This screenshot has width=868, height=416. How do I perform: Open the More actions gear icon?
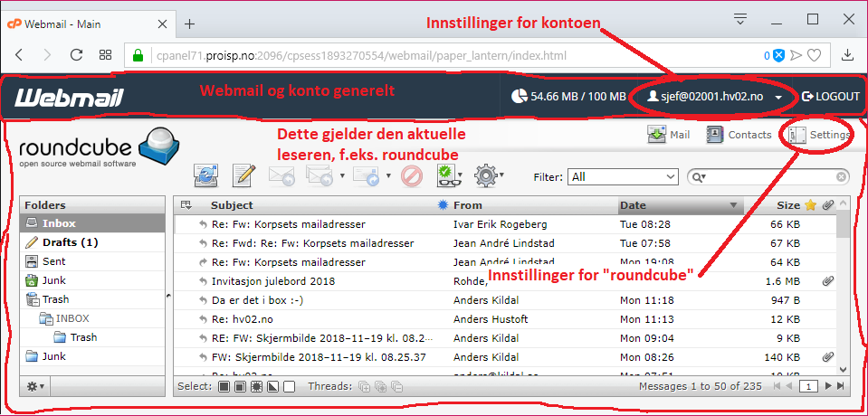click(486, 176)
